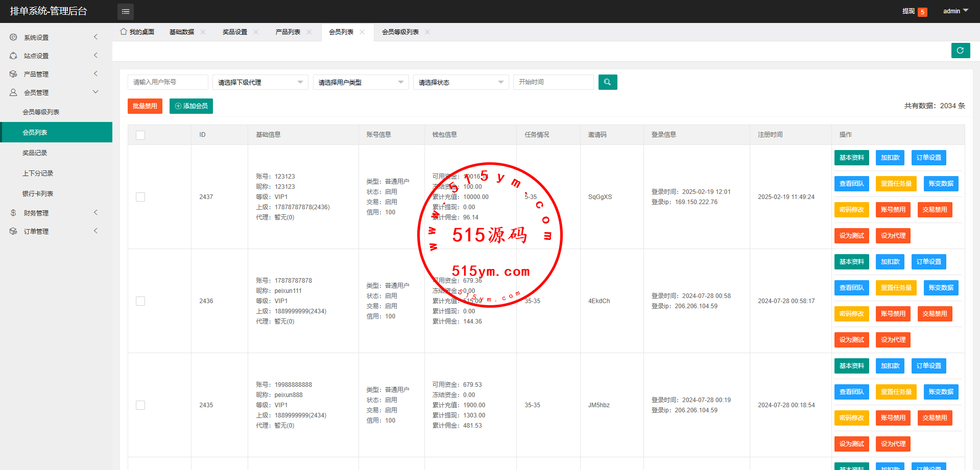Click the 系统设置 gear icon in sidebar

[13, 37]
